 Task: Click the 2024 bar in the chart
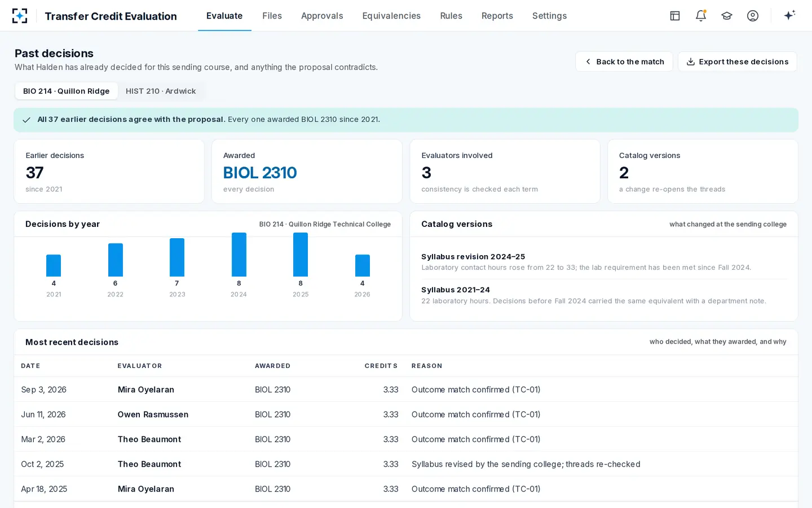tap(239, 255)
